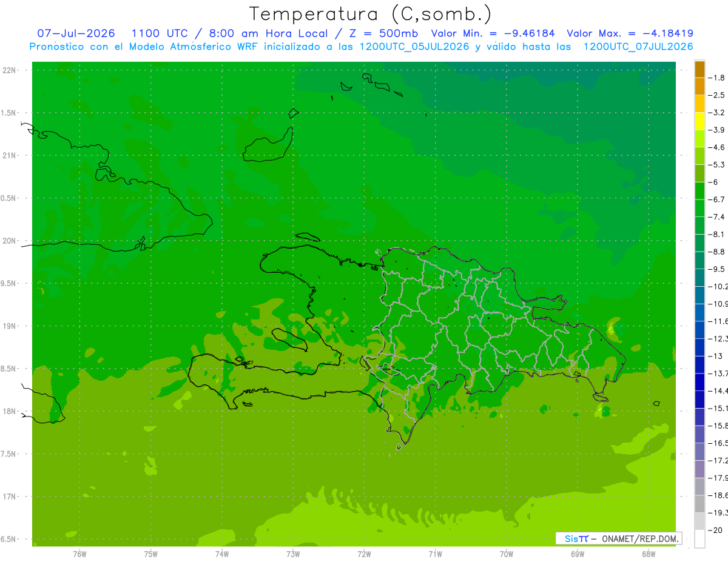Click the '21N' latitude label

(10, 155)
